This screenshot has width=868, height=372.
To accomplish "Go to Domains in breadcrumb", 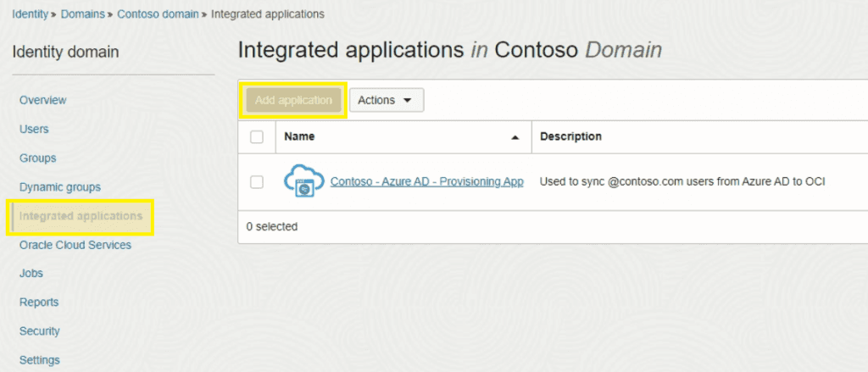I will point(82,14).
